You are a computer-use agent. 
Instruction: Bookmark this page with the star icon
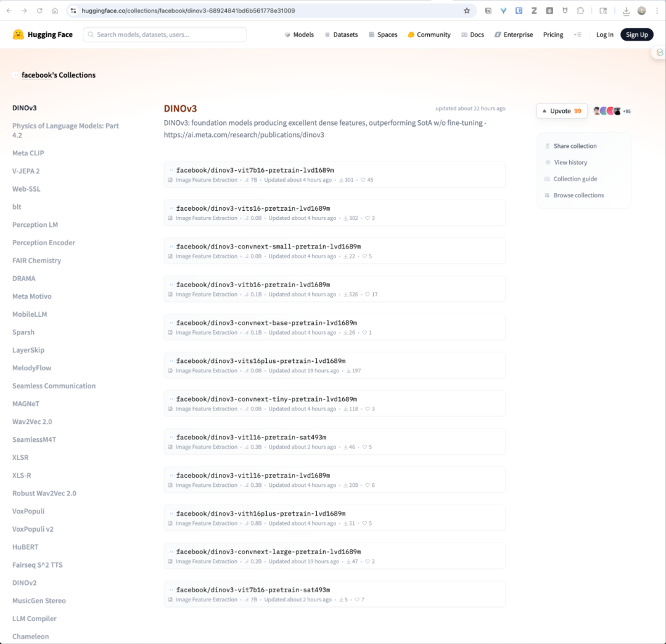(467, 10)
